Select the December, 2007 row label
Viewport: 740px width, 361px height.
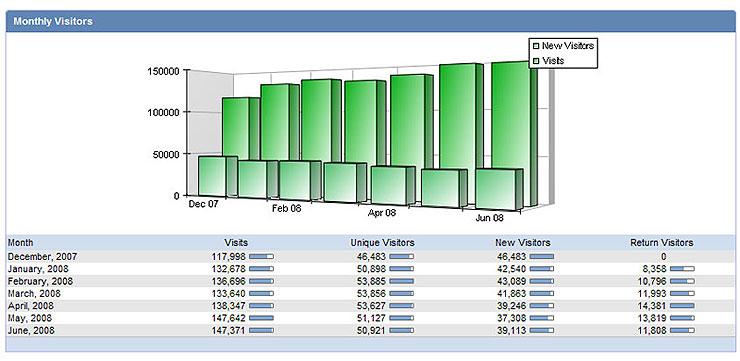click(x=42, y=257)
